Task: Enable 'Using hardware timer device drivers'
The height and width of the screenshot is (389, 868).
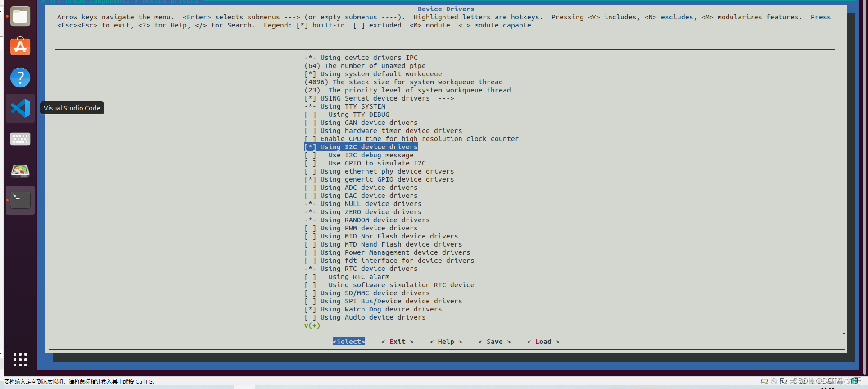Action: click(x=383, y=131)
